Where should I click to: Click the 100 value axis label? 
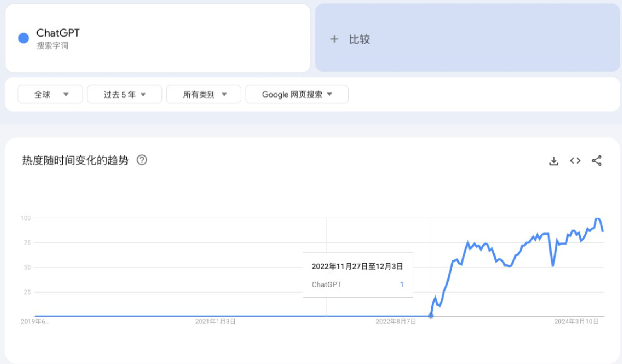(x=26, y=218)
